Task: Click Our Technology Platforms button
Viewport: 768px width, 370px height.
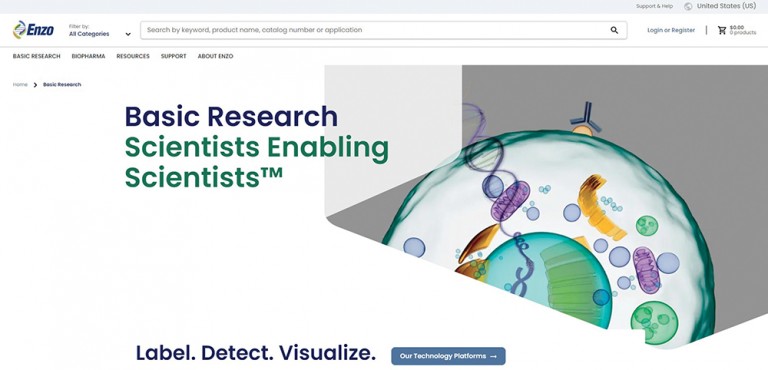Action: (x=448, y=356)
